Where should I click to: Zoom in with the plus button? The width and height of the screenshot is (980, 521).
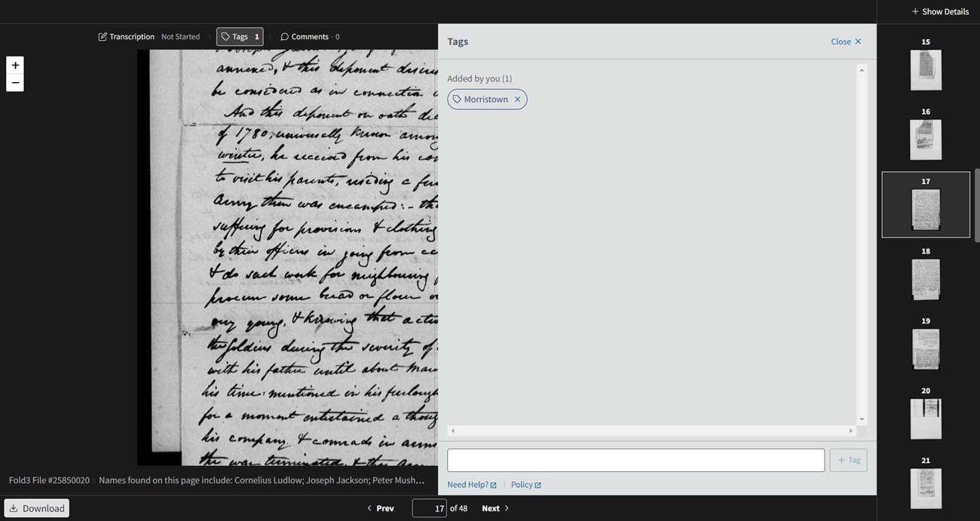pyautogui.click(x=15, y=66)
